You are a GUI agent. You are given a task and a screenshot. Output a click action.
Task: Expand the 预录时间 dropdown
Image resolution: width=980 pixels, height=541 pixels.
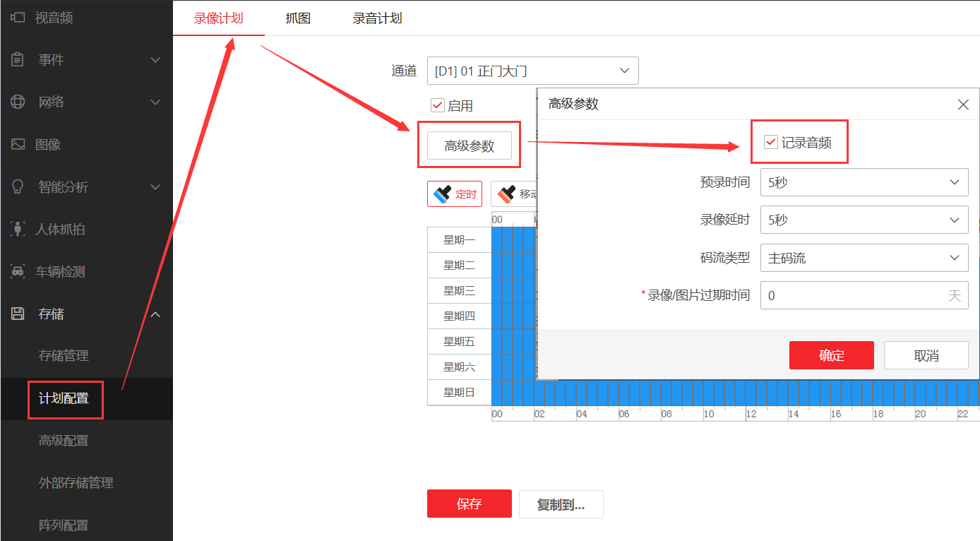click(x=864, y=182)
